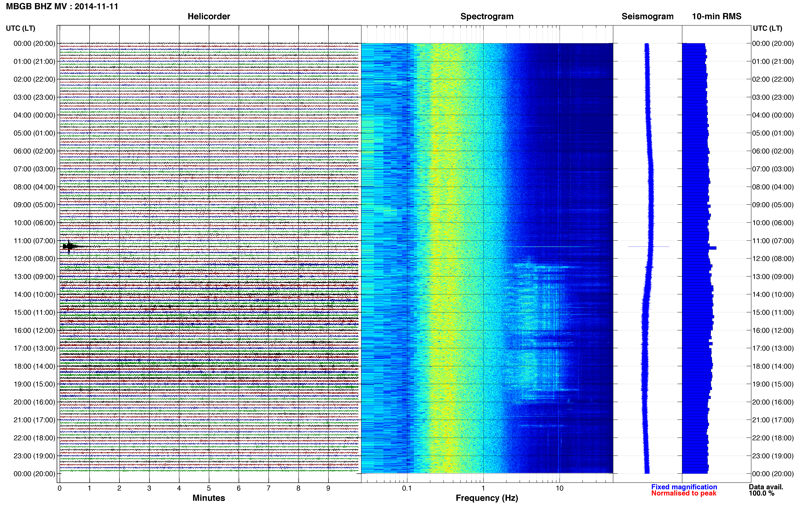Click the 'UTC (LT)' label beside the Helicorder
The height and width of the screenshot is (508, 812).
21,28
